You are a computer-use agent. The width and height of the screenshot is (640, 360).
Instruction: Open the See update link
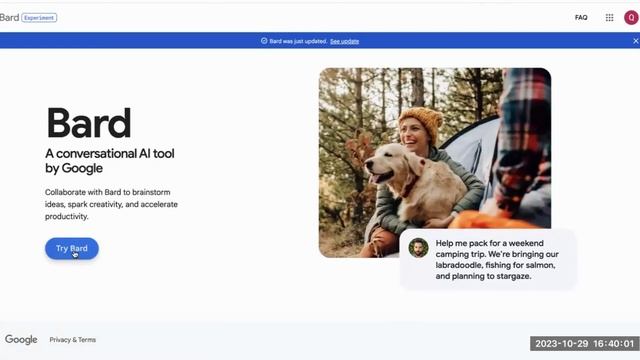click(x=344, y=41)
